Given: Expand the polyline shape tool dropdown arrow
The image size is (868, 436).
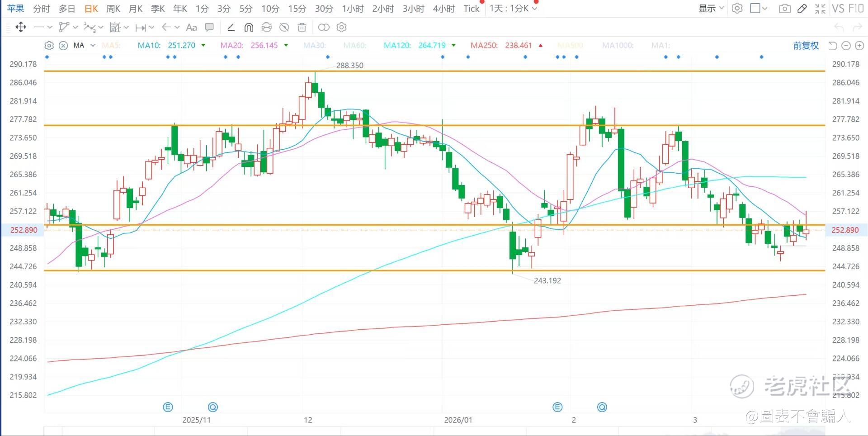Looking at the screenshot, I should point(75,28).
